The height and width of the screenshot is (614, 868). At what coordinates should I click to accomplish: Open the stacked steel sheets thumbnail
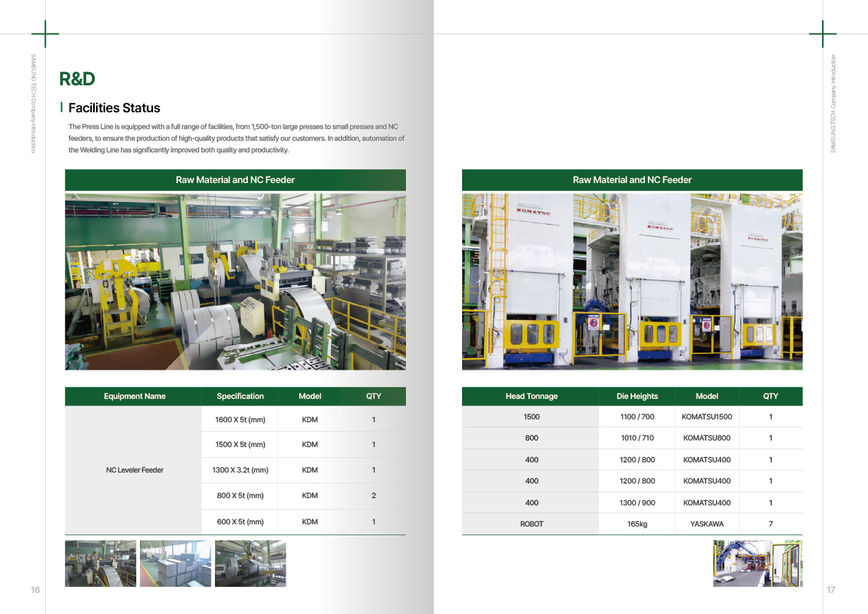175,563
